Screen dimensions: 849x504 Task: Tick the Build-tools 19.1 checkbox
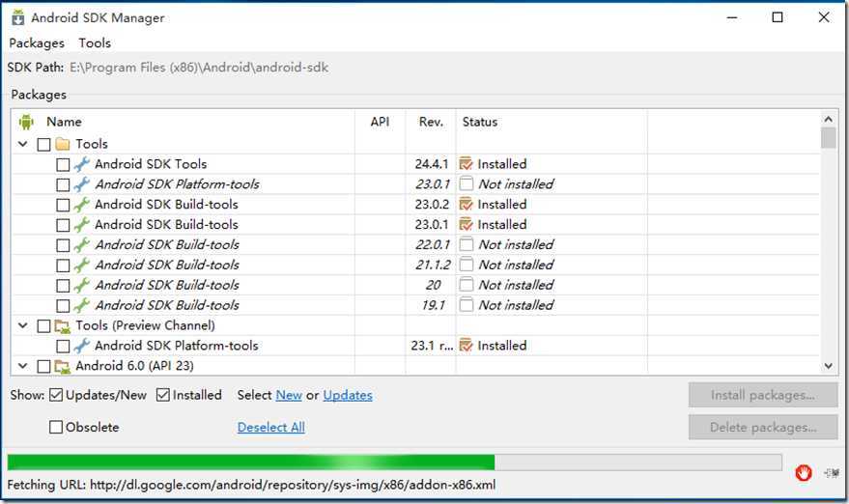coord(63,305)
